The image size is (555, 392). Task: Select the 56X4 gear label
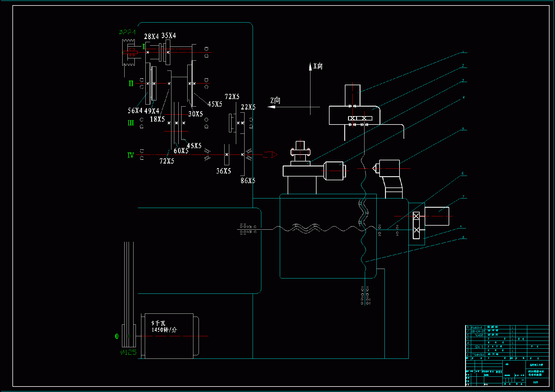click(x=135, y=111)
